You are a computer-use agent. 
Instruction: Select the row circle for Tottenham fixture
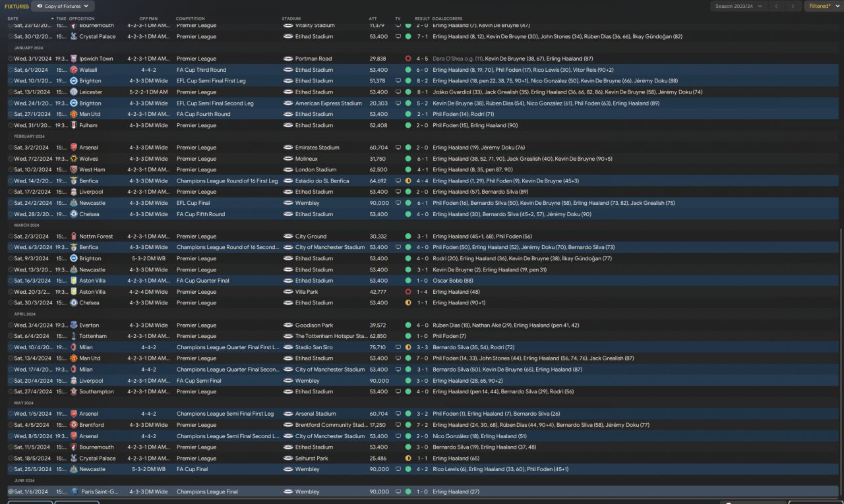[11, 336]
